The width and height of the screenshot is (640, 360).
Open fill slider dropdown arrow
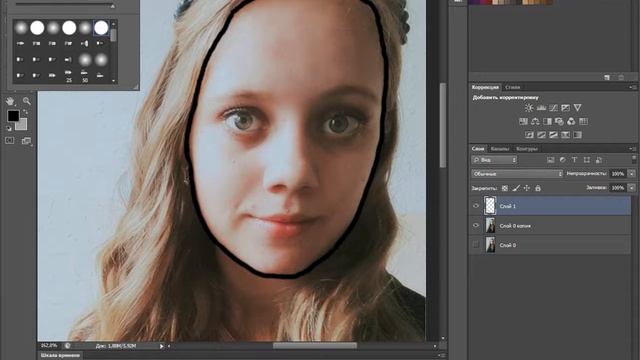click(632, 188)
